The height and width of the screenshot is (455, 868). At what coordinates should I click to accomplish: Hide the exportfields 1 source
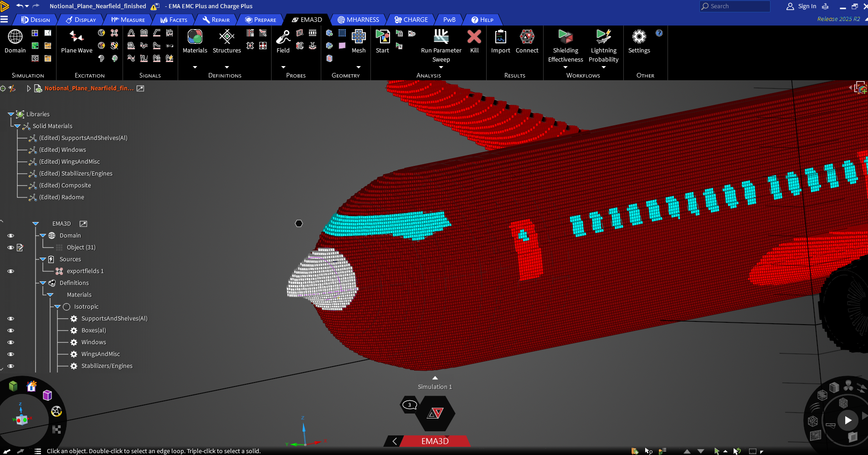click(10, 271)
